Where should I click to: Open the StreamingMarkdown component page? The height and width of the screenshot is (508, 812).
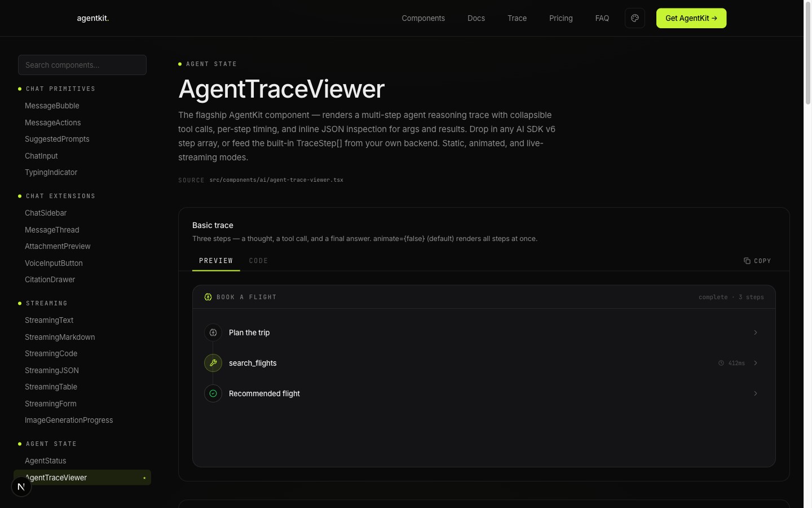pyautogui.click(x=60, y=337)
